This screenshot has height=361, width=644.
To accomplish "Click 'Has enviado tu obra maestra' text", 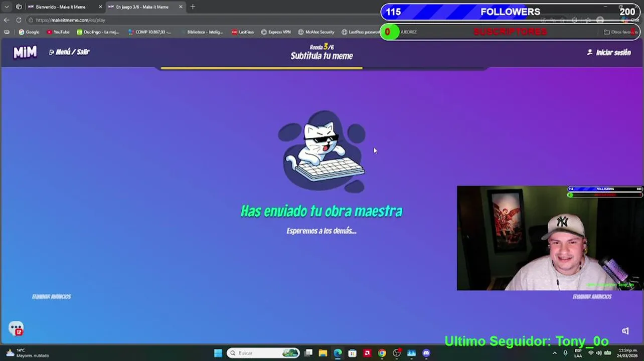I will pos(321,211).
